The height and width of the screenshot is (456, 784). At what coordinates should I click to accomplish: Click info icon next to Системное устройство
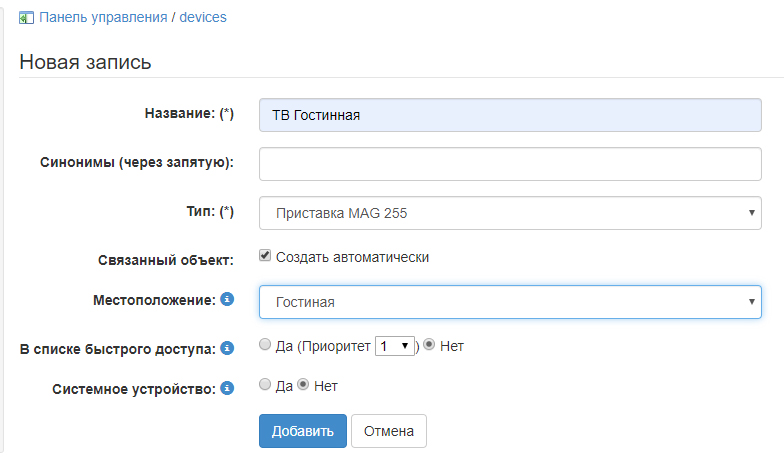(227, 386)
